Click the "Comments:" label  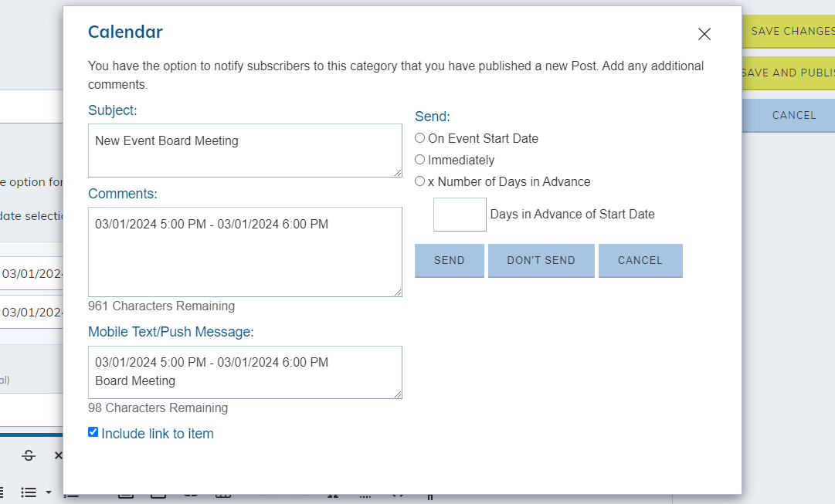[x=123, y=194]
